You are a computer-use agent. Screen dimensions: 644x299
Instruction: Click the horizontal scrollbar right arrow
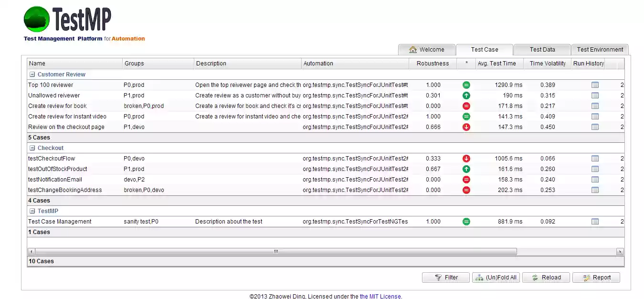[x=620, y=251]
